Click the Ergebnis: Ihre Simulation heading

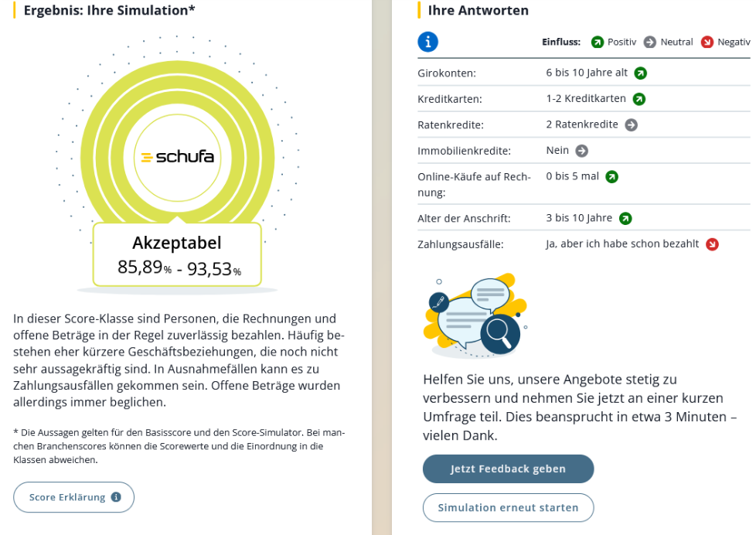coord(108,10)
